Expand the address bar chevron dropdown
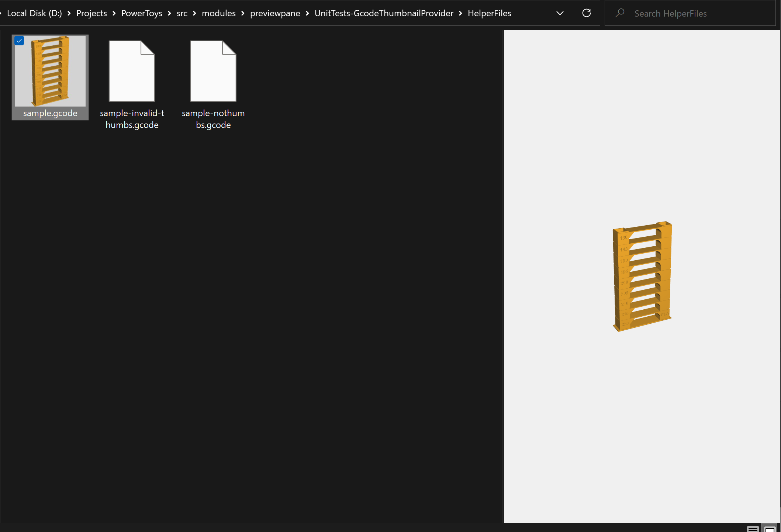Viewport: 781px width, 532px height. pyautogui.click(x=560, y=13)
